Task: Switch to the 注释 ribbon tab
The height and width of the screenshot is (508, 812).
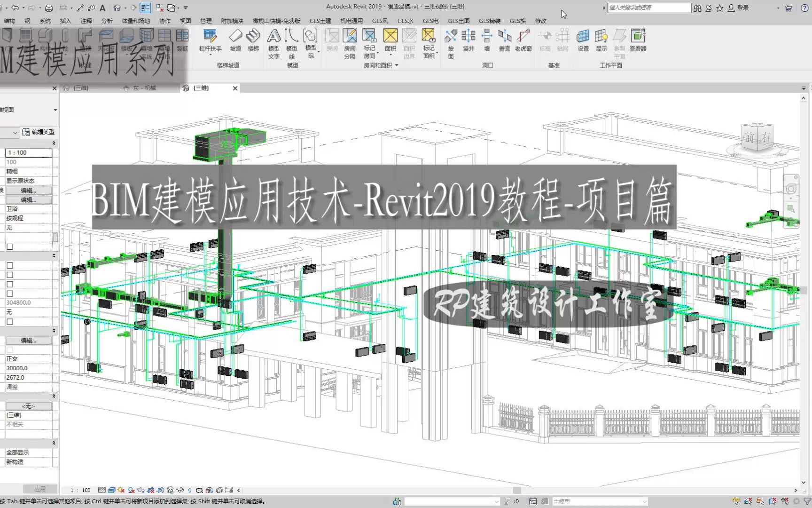Action: tap(86, 21)
